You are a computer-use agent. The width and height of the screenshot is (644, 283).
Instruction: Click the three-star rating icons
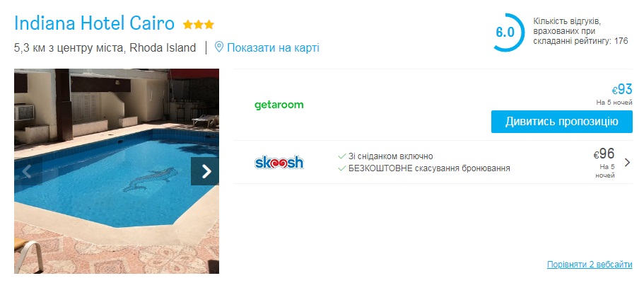[199, 25]
